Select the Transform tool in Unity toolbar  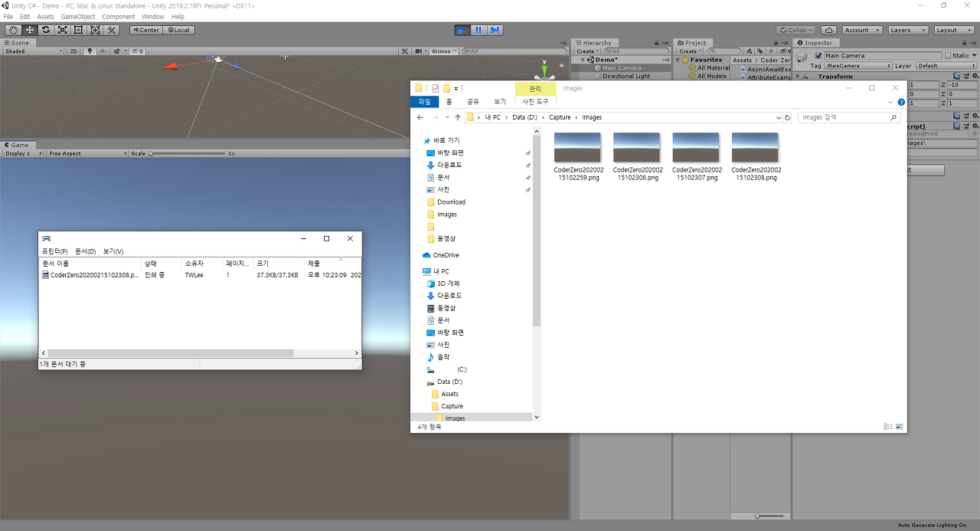pos(95,30)
